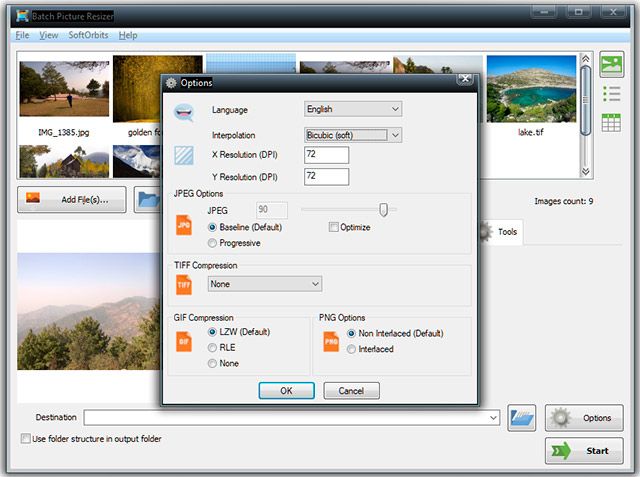Screen dimensions: 640x477
Task: Switch to details table view icon
Action: click(x=610, y=122)
